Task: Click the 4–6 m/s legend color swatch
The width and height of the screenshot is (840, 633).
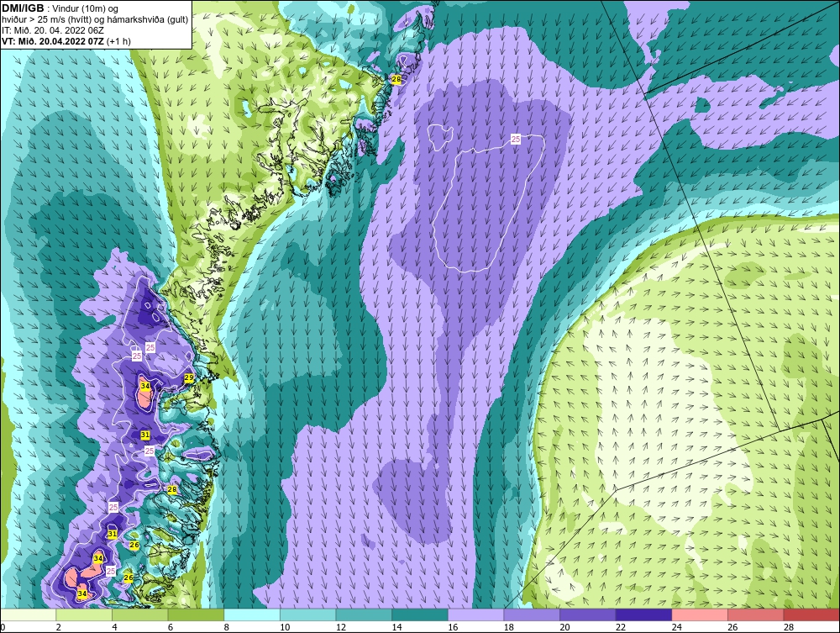Action: tap(139, 615)
